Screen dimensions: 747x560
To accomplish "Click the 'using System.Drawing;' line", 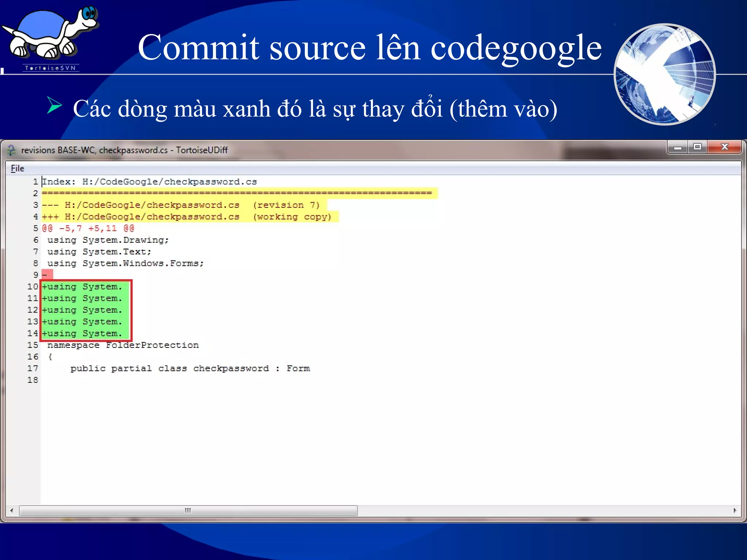I will point(108,240).
